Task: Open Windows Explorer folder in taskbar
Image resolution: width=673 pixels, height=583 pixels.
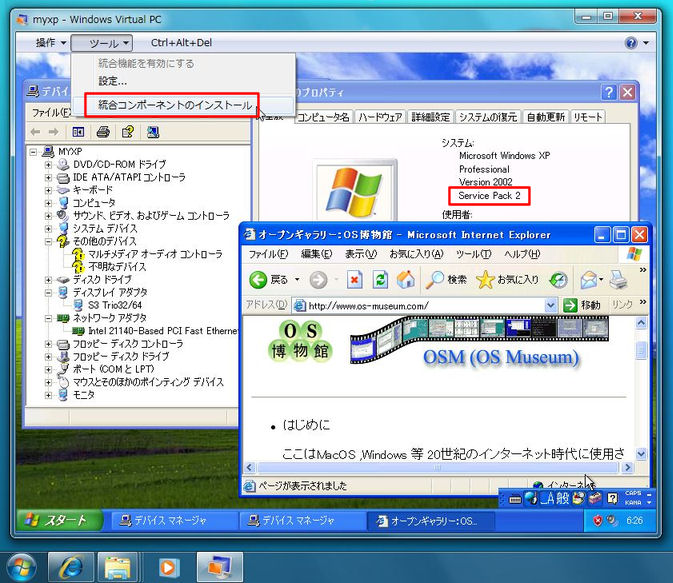Action: [118, 567]
